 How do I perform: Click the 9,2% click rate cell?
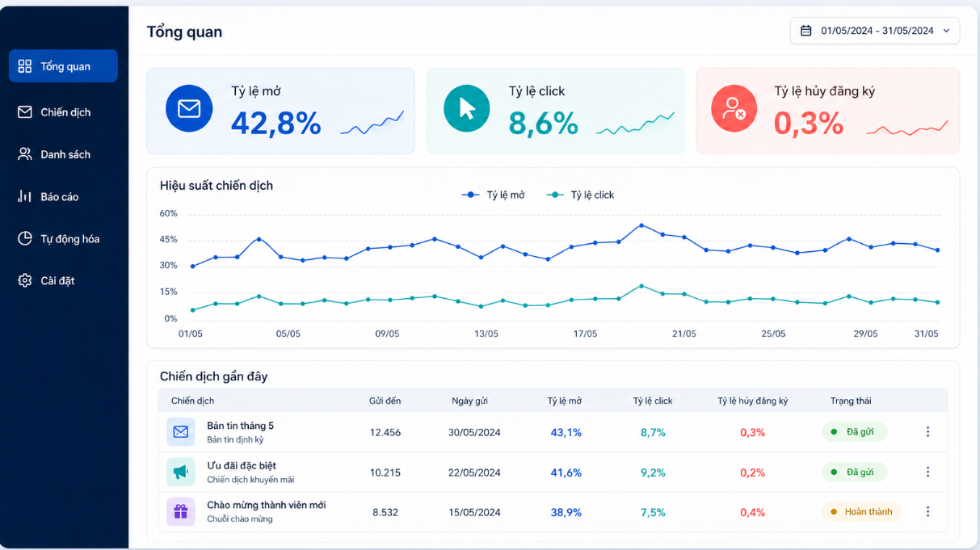653,472
